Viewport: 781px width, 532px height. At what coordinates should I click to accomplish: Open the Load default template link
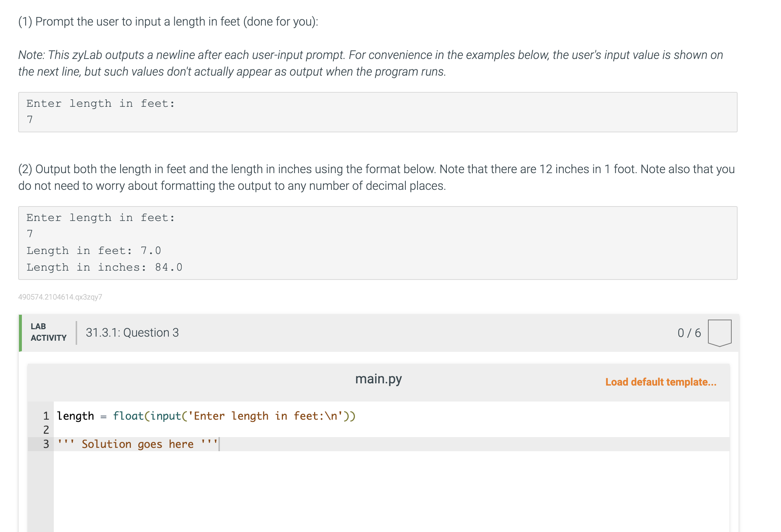pos(660,382)
